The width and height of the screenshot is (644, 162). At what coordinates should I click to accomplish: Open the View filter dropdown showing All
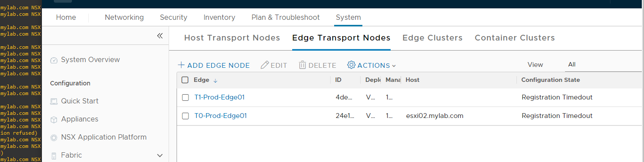[603, 65]
